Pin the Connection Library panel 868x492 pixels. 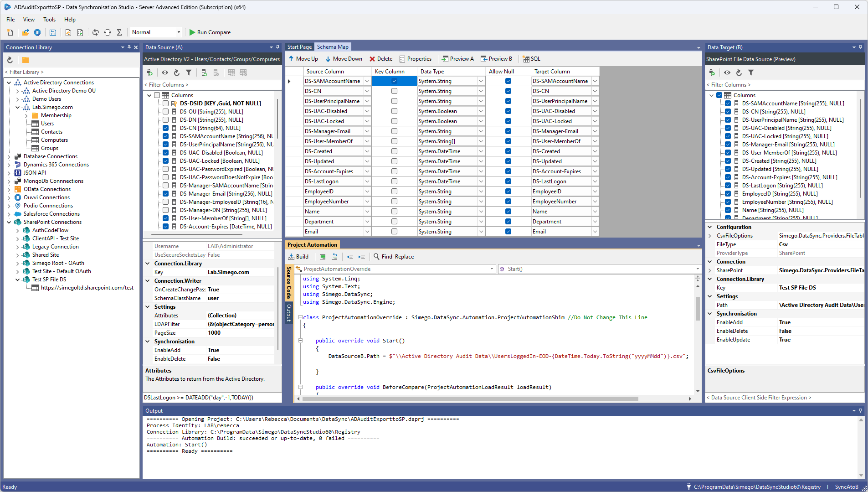pos(129,47)
